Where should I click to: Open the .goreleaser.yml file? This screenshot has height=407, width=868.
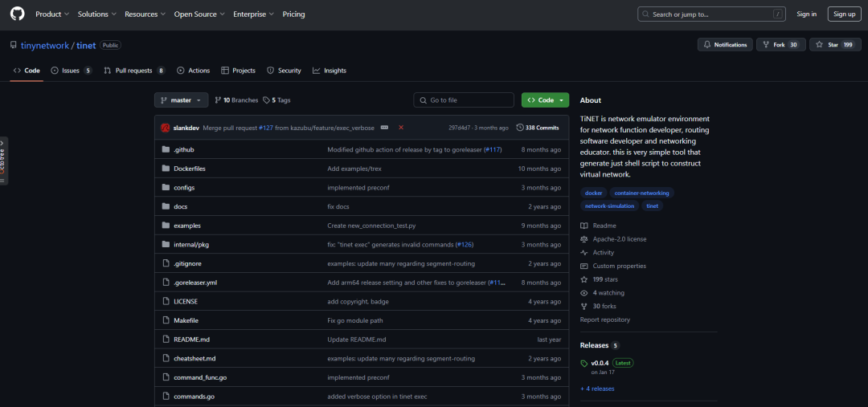pyautogui.click(x=195, y=282)
